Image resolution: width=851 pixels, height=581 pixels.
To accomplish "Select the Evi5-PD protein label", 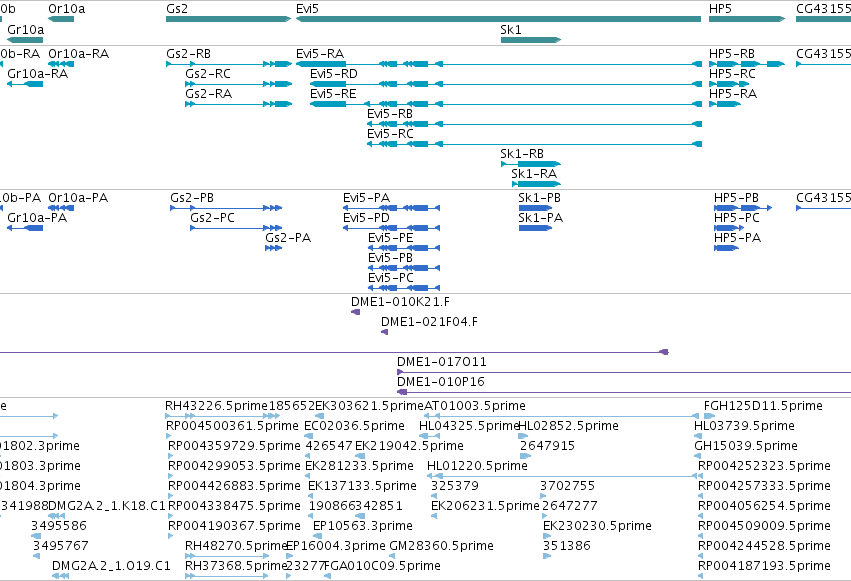I will coord(366,218).
